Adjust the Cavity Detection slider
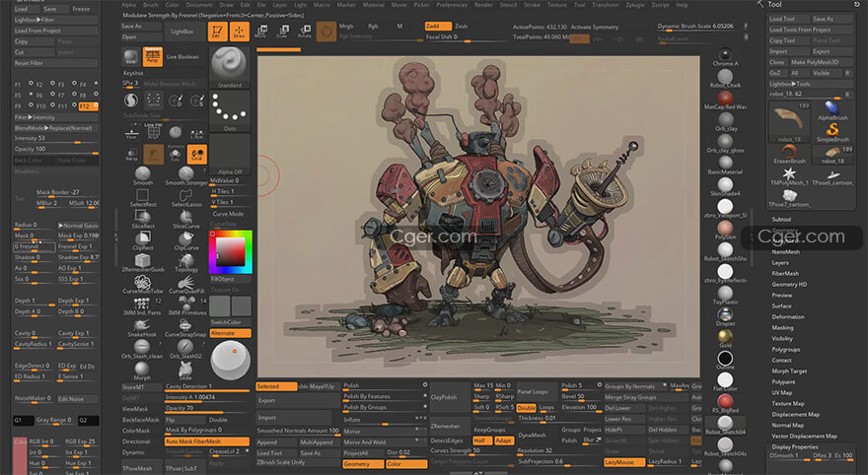This screenshot has width=868, height=475. (207, 386)
